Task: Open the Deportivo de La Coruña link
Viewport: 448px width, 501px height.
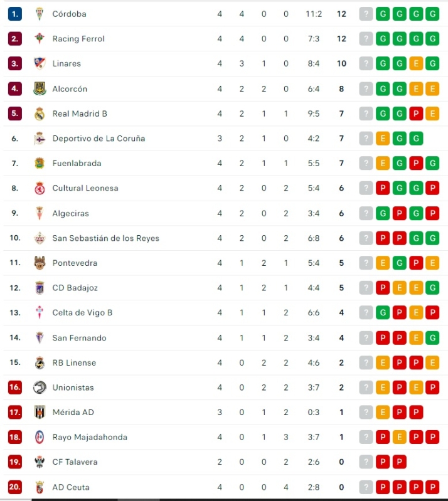Action: 99,139
